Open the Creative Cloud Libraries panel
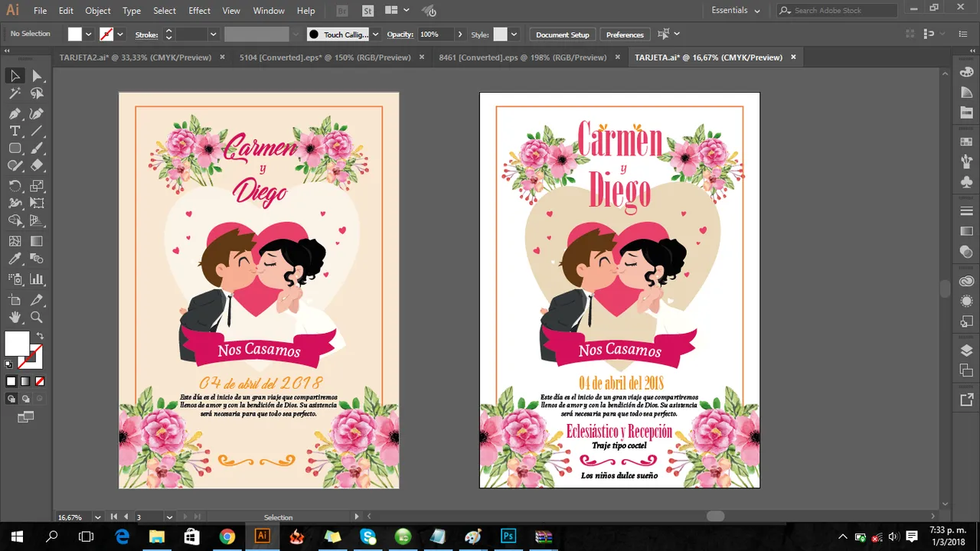Screen dimensions: 980x551 [966, 281]
